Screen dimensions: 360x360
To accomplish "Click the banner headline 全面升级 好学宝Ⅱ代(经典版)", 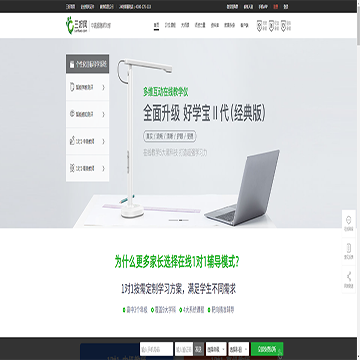I will (204, 114).
